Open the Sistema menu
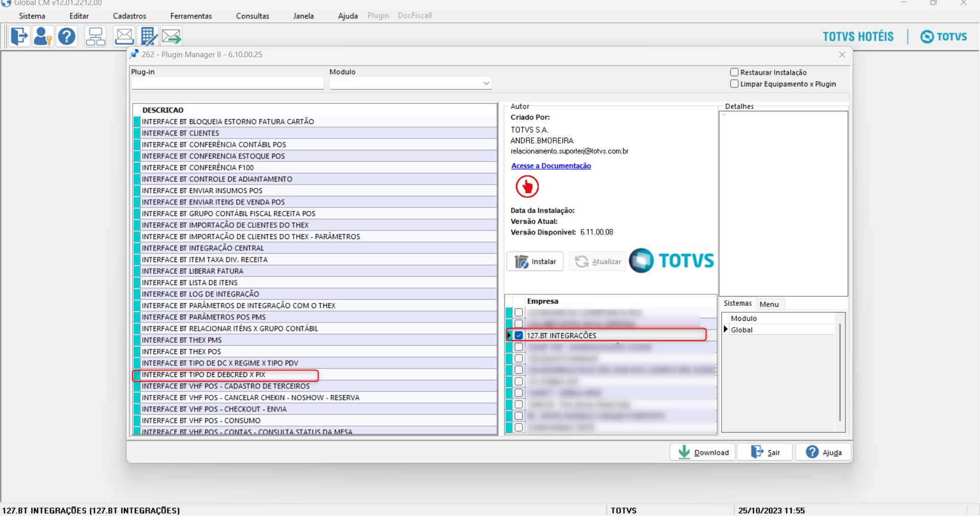Viewport: 980px width, 516px height. (32, 16)
